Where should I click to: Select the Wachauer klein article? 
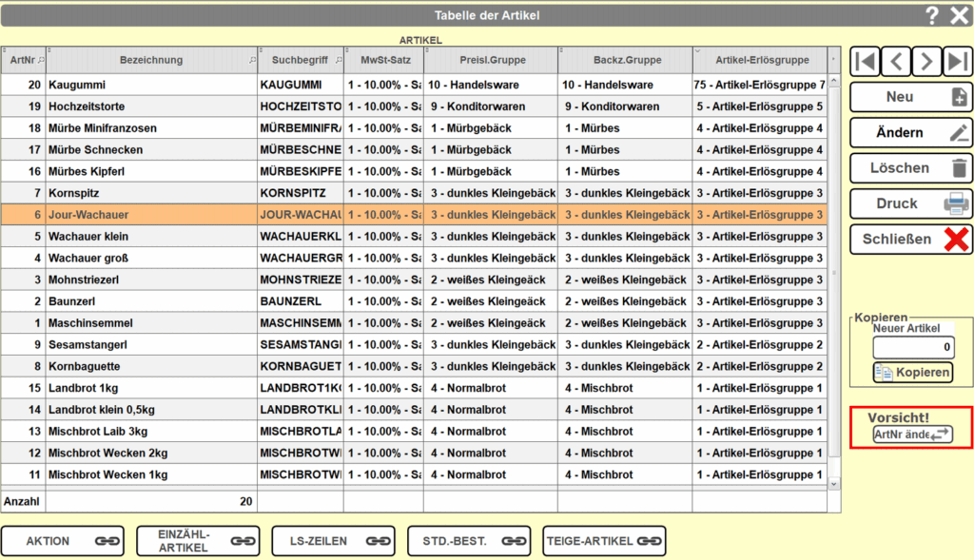[x=414, y=237]
